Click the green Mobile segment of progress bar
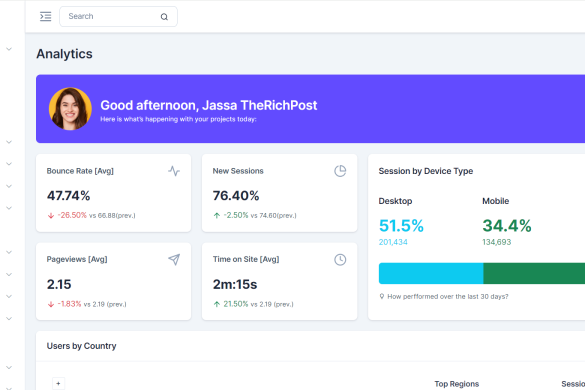 [534, 273]
